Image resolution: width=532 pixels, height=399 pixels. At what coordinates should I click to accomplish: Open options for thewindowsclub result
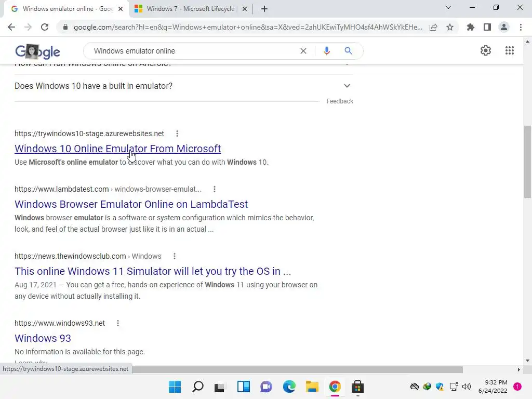click(x=175, y=256)
